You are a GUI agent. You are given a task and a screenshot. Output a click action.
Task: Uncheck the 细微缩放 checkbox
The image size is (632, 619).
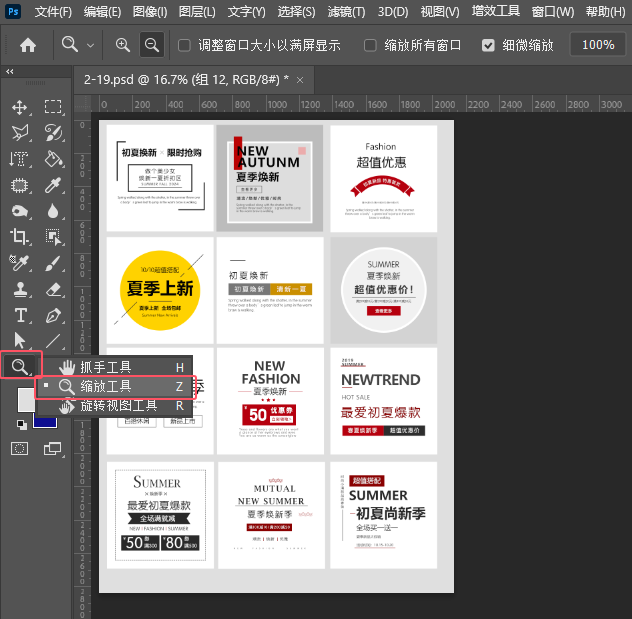(488, 46)
